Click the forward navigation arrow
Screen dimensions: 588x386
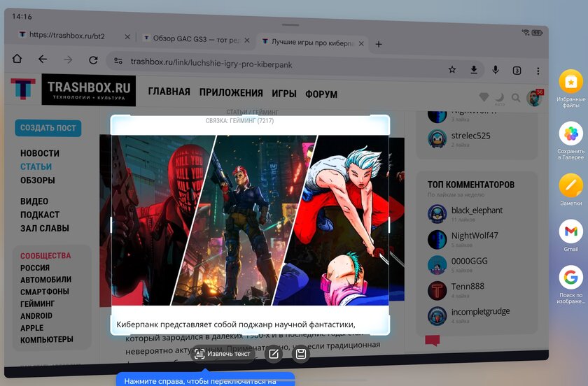point(68,59)
